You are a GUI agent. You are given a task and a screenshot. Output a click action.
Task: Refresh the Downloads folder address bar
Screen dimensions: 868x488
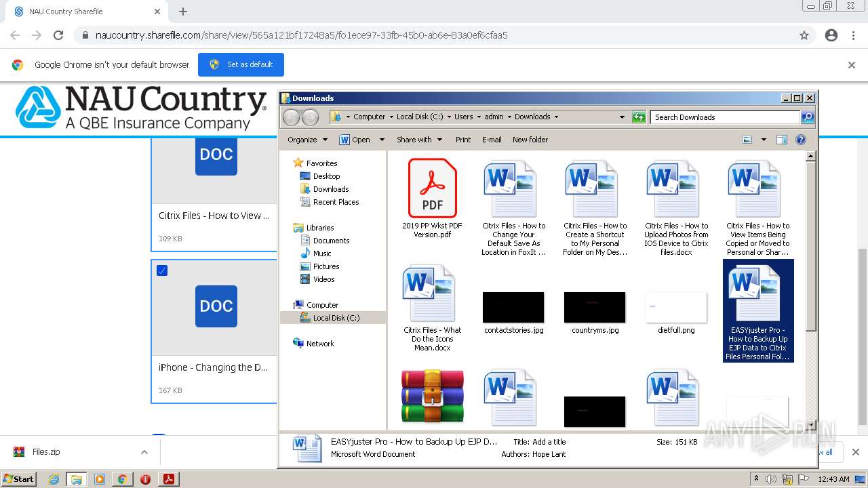click(638, 117)
